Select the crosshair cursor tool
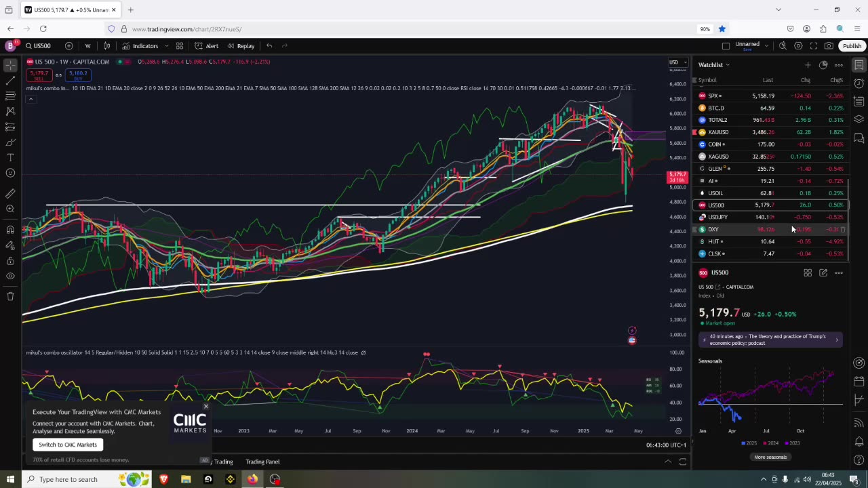Screen dimensions: 868x488 pos(10,66)
